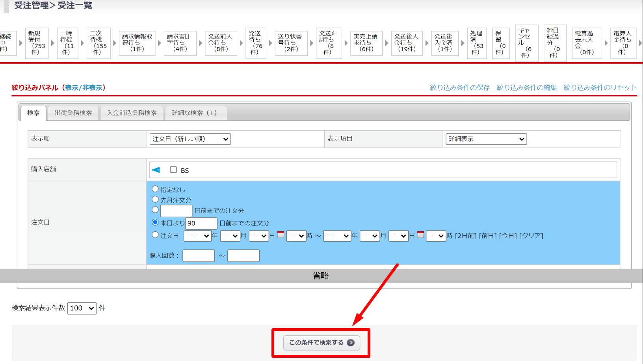Viewport: 643px width, 364px height.
Task: Click the blue arrow icon beside BS store
Action: tap(156, 170)
